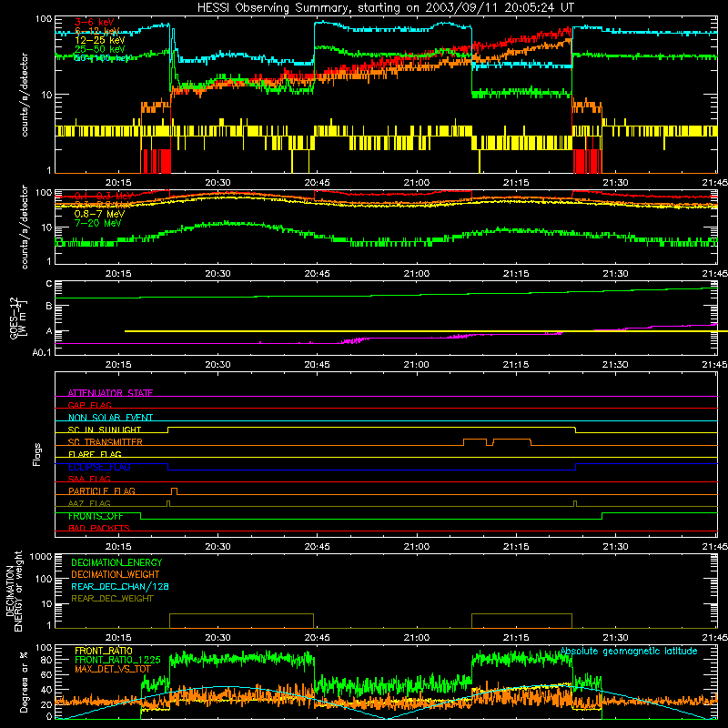This screenshot has width=728, height=728.
Task: Click the 20:30 tick label of the GOES-12 plot
Action: click(217, 365)
